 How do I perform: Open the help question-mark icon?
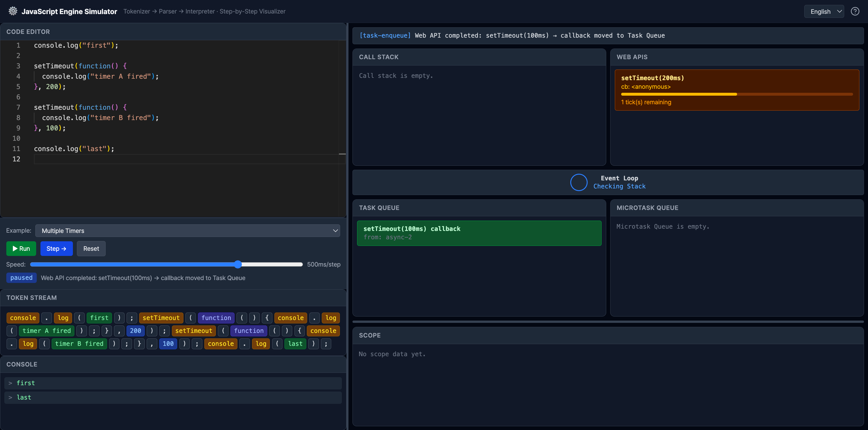point(855,11)
